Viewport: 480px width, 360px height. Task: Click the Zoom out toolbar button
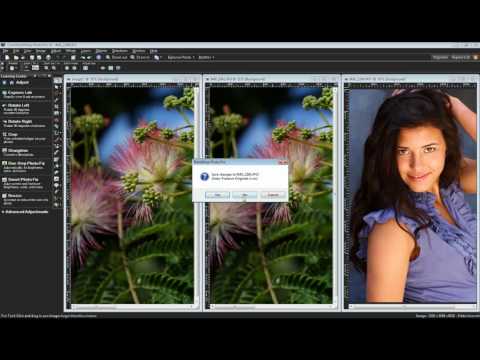116,57
